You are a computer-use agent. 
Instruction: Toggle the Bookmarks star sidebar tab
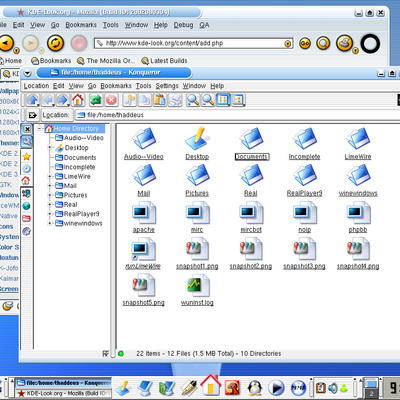pos(27,157)
